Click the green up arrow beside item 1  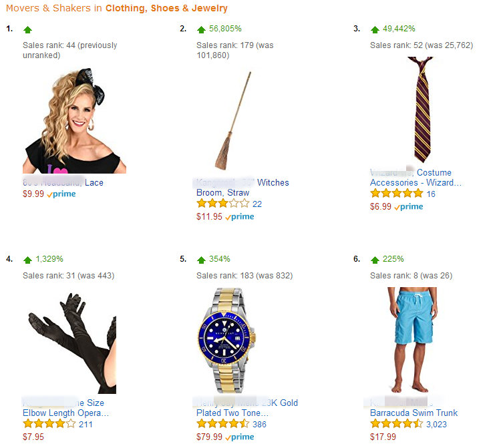coord(28,29)
